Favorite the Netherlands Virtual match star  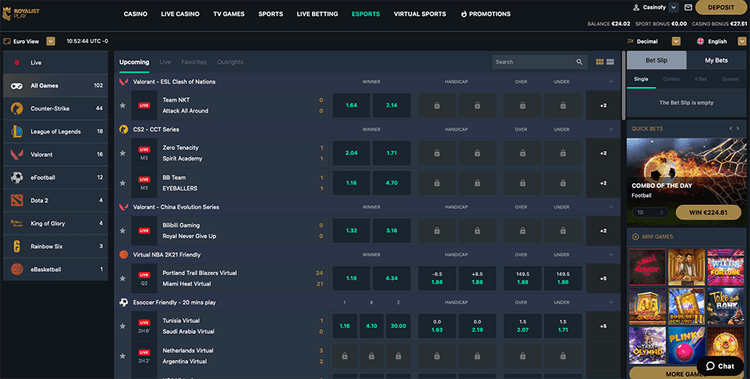[123, 356]
